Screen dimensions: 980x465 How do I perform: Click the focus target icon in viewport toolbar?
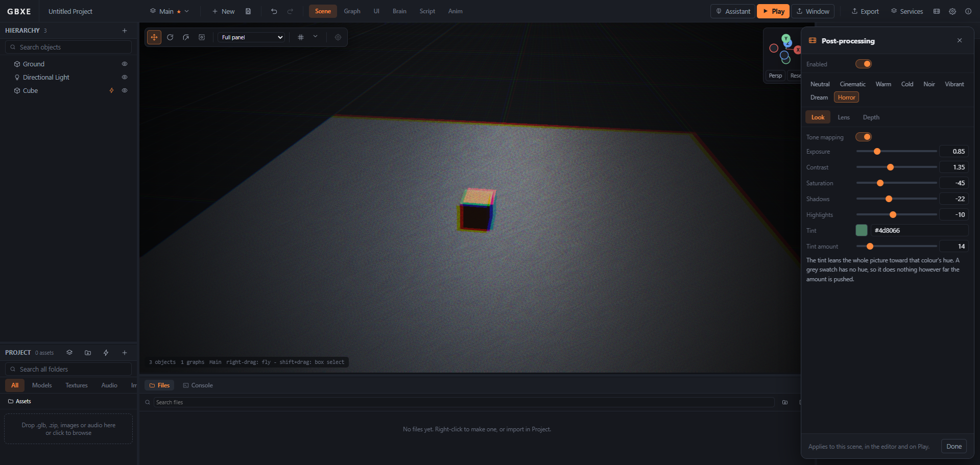(338, 37)
